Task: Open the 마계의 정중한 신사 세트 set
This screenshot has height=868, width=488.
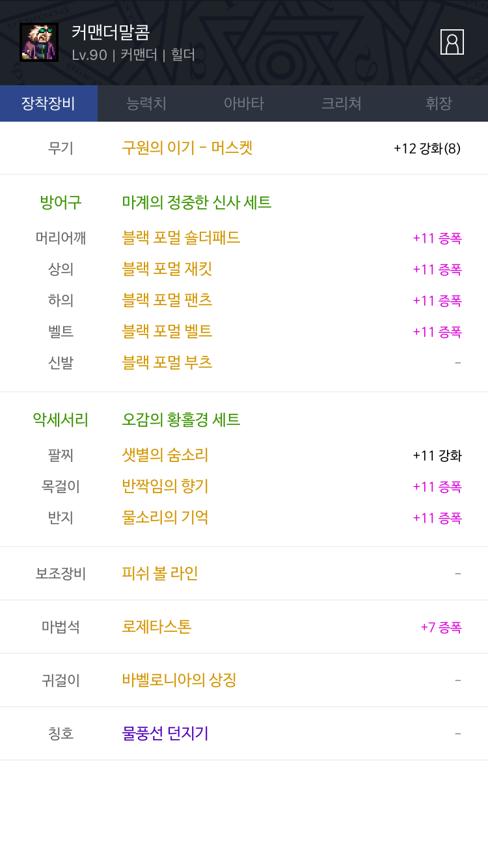Action: (197, 202)
